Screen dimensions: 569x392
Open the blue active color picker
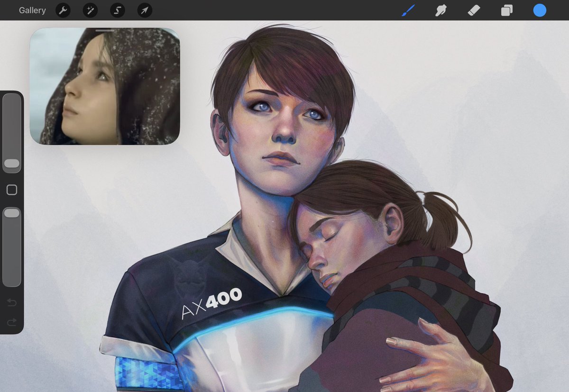click(540, 10)
